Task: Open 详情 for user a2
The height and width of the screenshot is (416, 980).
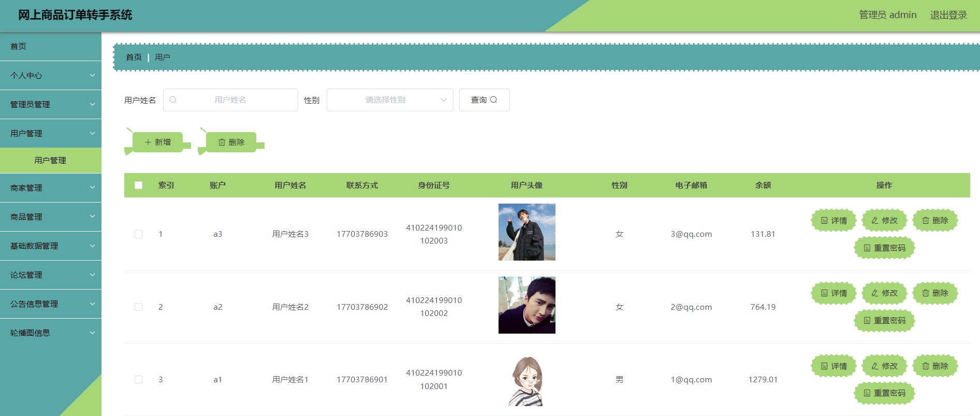Action: point(833,293)
